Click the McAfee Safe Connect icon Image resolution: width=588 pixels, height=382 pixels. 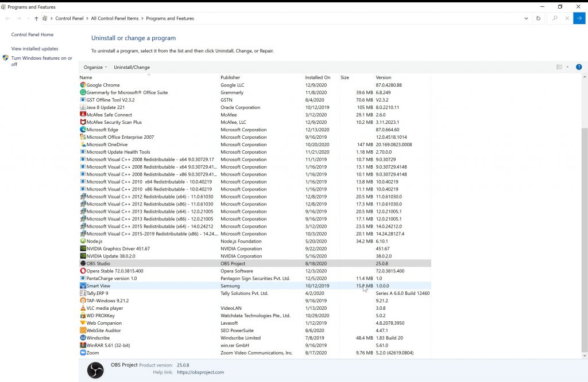point(83,115)
